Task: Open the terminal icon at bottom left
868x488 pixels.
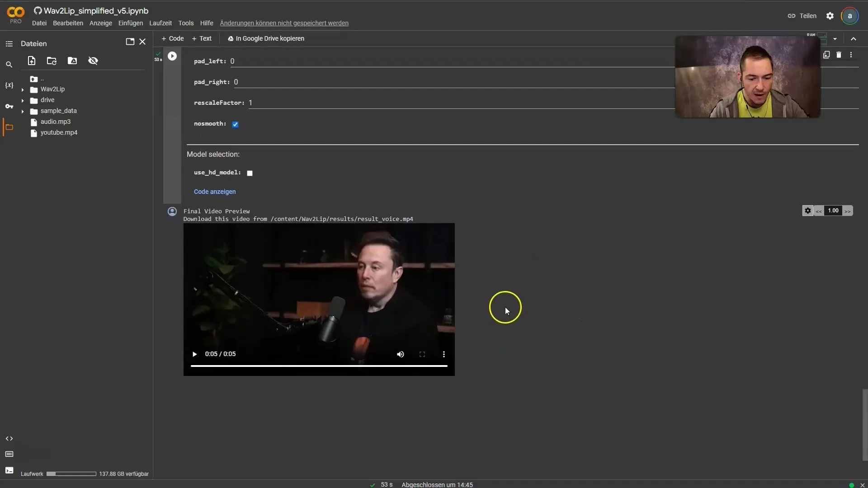Action: coord(9,470)
